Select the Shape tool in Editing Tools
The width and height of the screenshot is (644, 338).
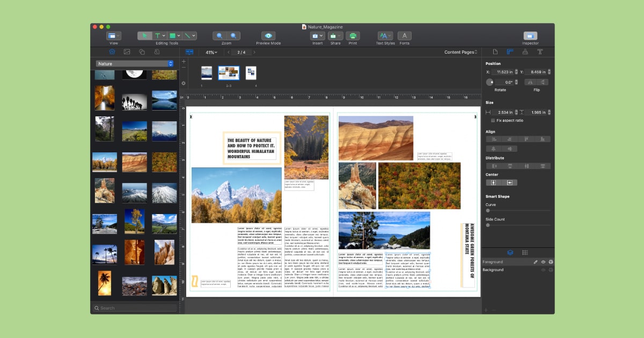tap(172, 35)
